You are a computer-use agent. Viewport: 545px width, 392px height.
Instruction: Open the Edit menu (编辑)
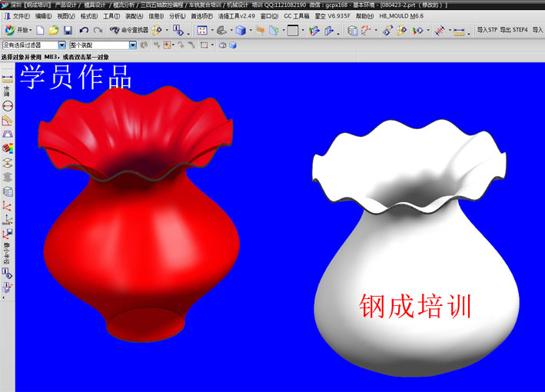click(44, 16)
